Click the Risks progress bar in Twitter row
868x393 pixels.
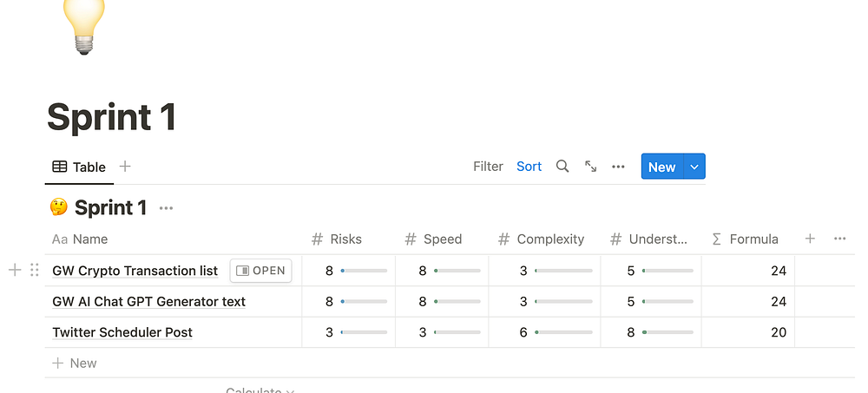(x=365, y=332)
